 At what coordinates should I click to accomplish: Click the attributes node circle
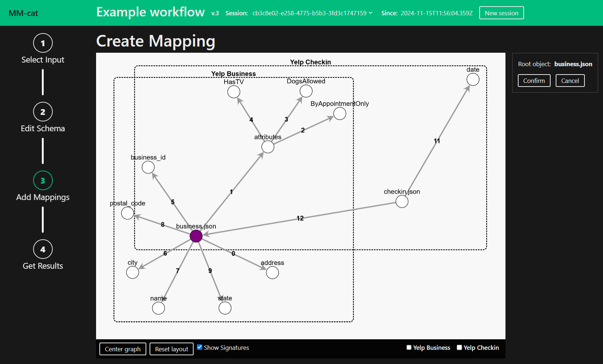[x=268, y=147]
